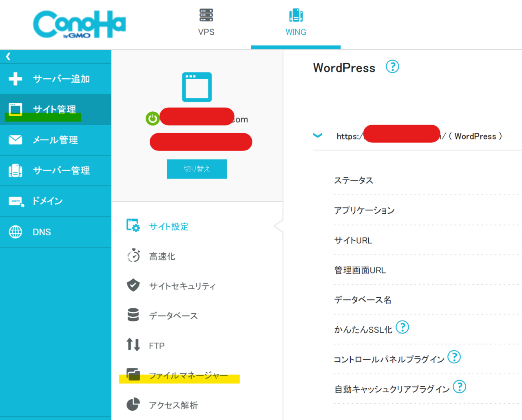Click the 管理画面URL row label
522x420 pixels.
(360, 270)
